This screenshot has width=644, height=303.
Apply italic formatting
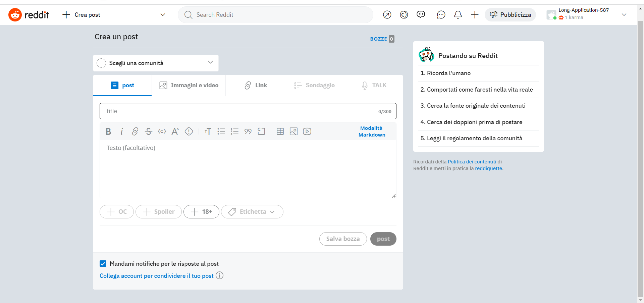(121, 131)
